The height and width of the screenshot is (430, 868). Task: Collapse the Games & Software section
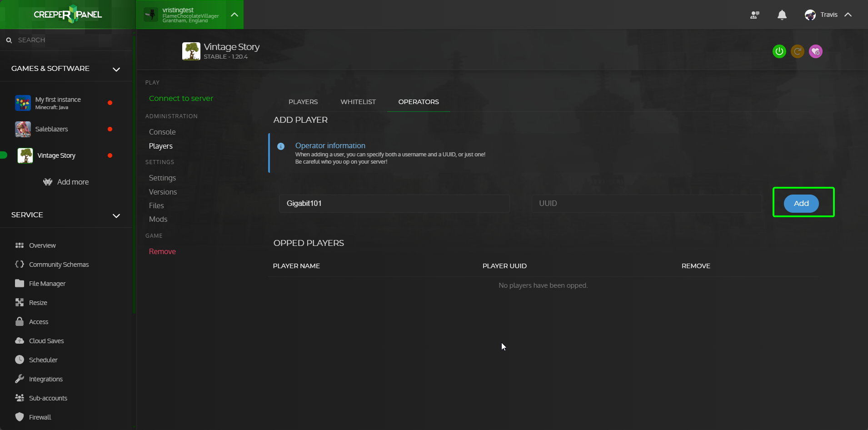tap(116, 69)
